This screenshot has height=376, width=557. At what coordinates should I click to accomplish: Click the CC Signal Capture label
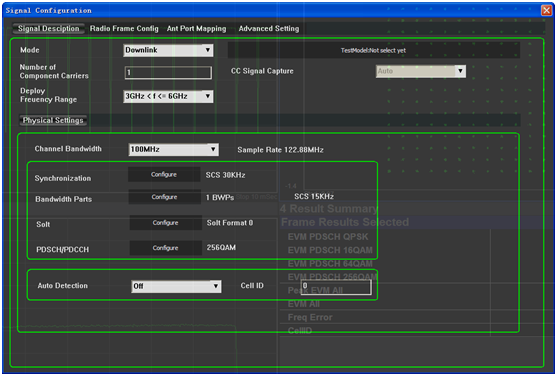(x=262, y=71)
